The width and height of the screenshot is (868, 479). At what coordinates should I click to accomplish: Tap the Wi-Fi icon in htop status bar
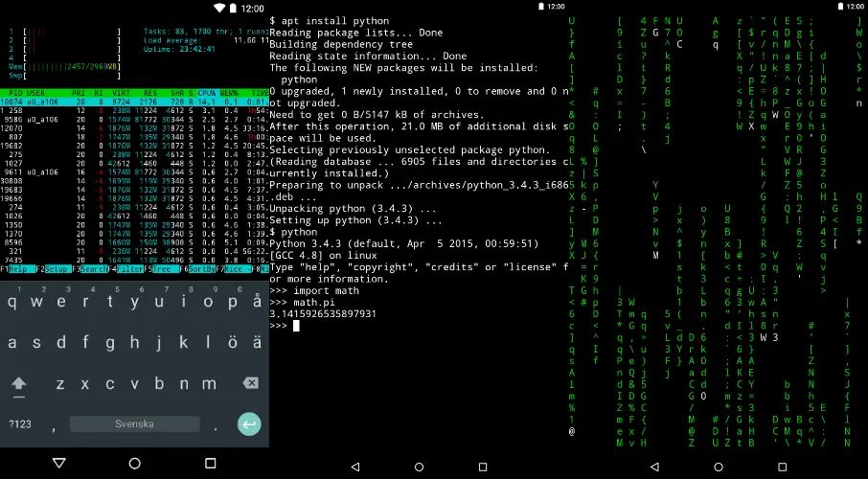click(x=219, y=9)
